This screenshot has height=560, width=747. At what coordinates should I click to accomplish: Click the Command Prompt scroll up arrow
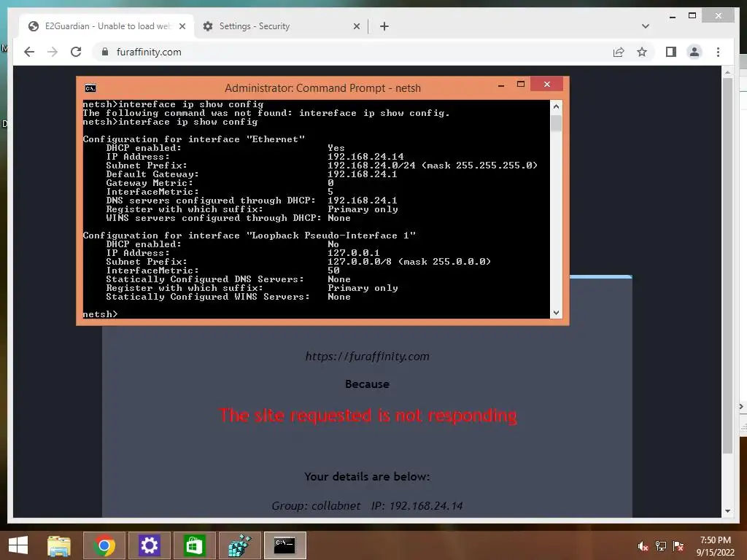click(556, 106)
